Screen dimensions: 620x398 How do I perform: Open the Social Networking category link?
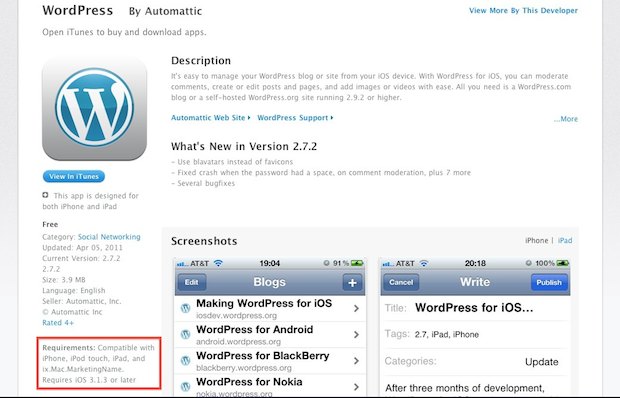point(109,237)
